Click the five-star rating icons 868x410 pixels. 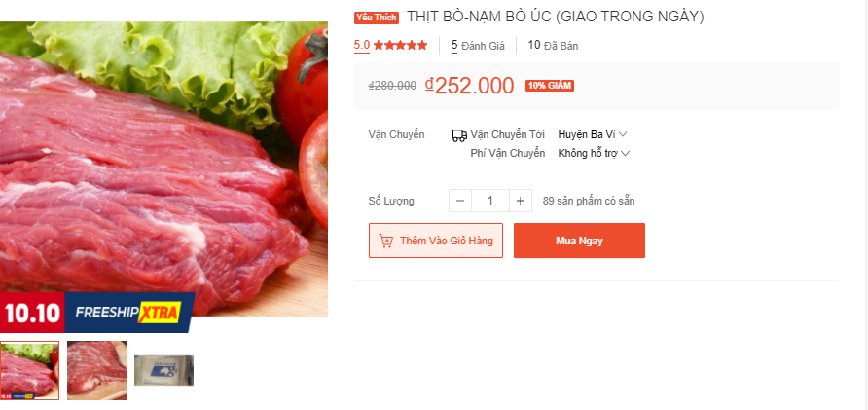[x=400, y=46]
